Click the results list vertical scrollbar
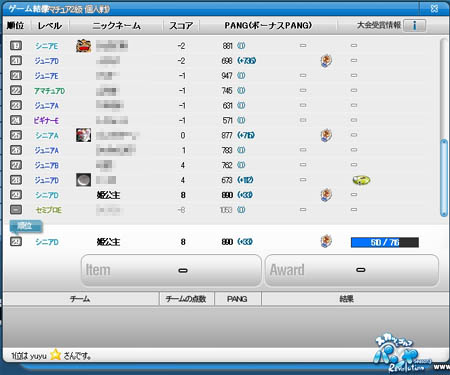The width and height of the screenshot is (450, 375). point(444,127)
